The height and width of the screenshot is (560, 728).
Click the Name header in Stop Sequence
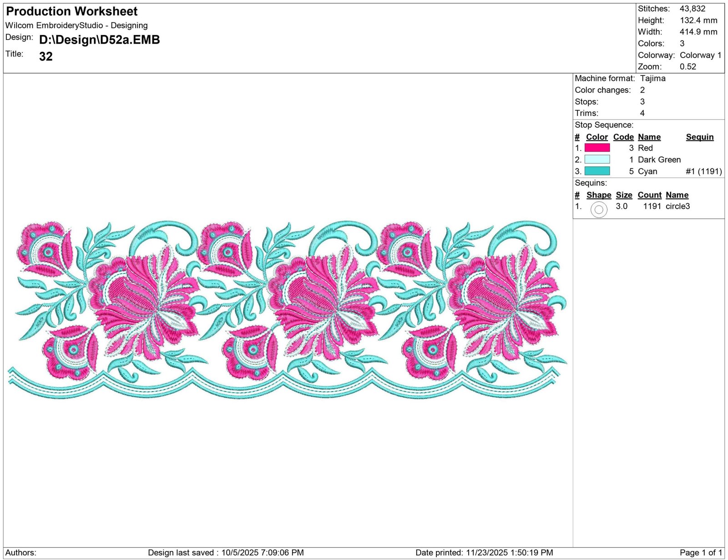(x=649, y=137)
